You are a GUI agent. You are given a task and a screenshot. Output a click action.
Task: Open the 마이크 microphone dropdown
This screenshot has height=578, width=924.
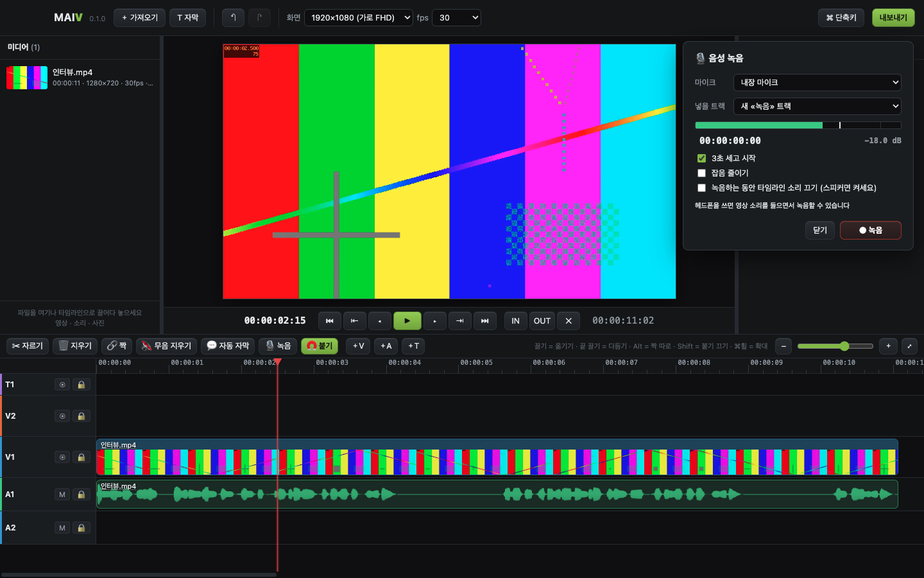[x=817, y=82]
